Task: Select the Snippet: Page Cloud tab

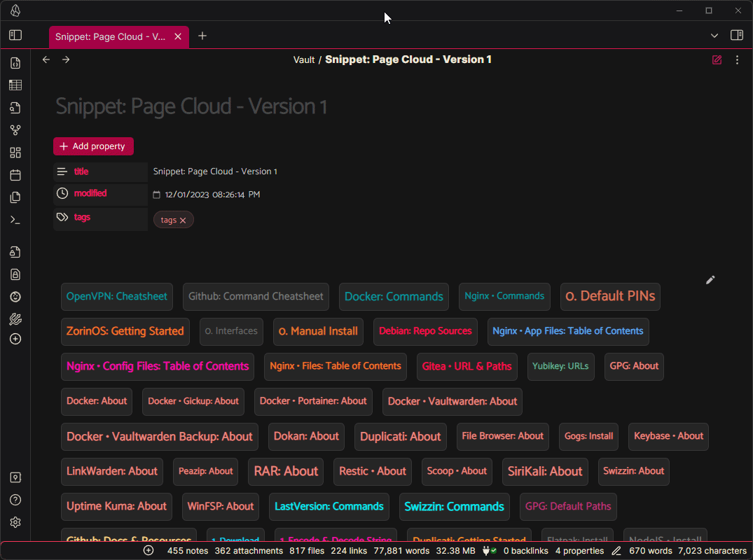Action: pyautogui.click(x=110, y=36)
